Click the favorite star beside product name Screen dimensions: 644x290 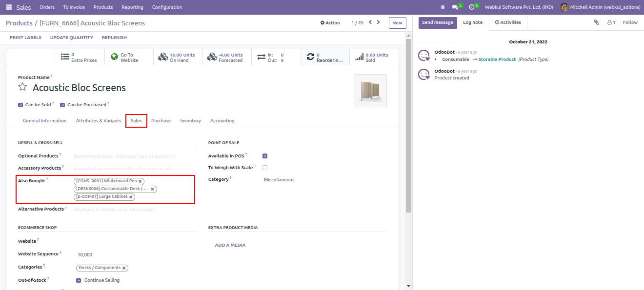pyautogui.click(x=22, y=87)
